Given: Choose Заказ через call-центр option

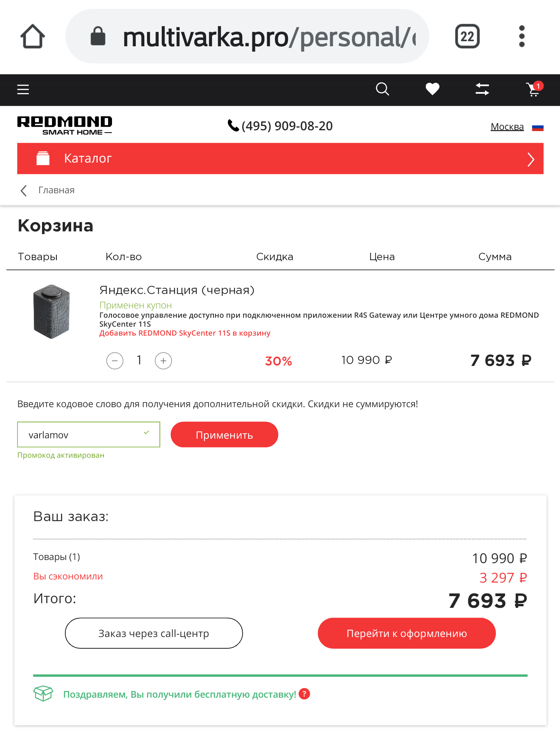Looking at the screenshot, I should 154,633.
